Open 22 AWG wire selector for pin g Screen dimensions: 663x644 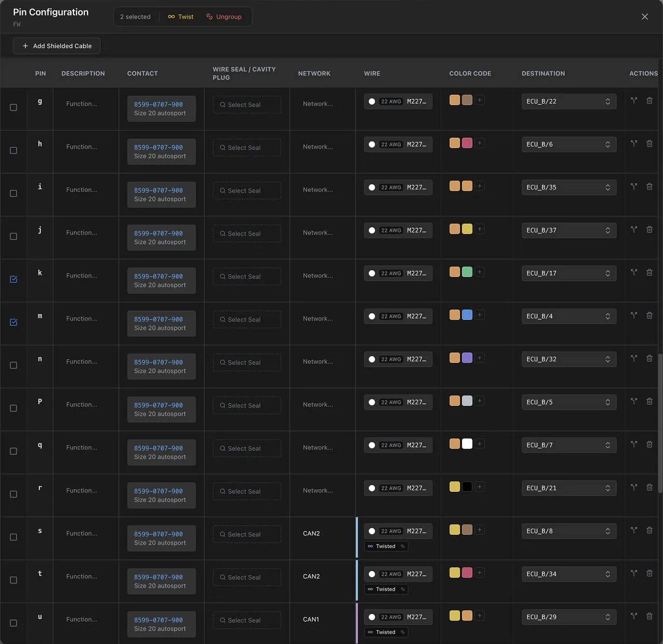tap(398, 101)
